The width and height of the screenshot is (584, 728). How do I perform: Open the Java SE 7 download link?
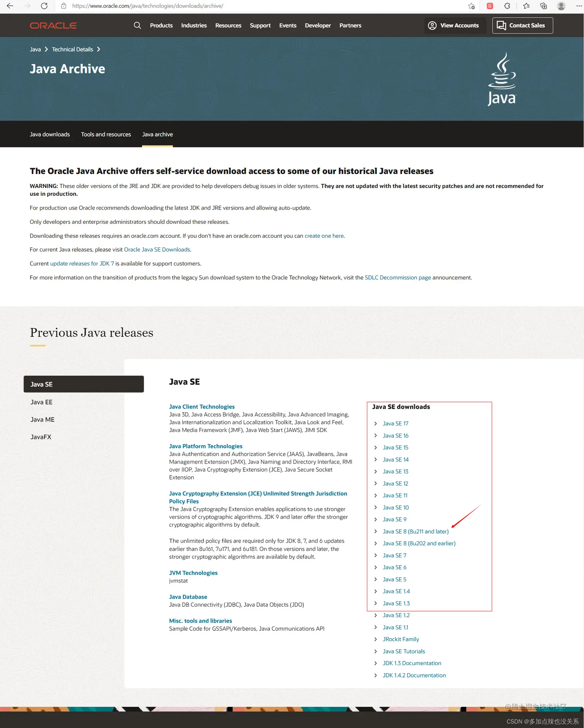(395, 555)
